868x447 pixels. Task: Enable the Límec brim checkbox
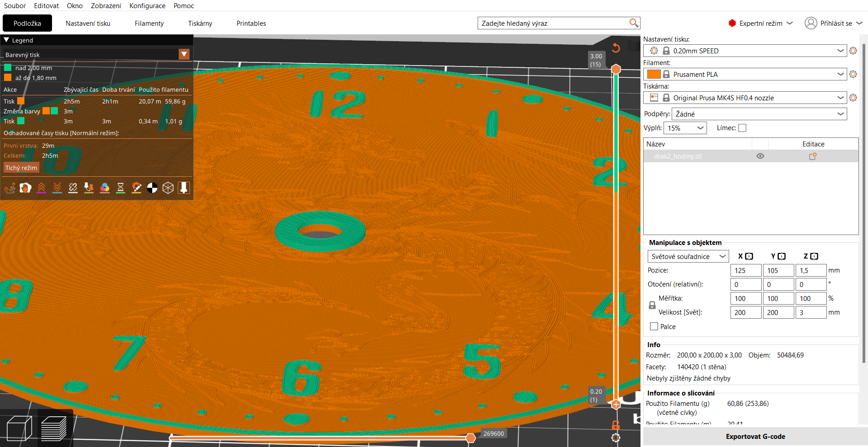(x=742, y=128)
